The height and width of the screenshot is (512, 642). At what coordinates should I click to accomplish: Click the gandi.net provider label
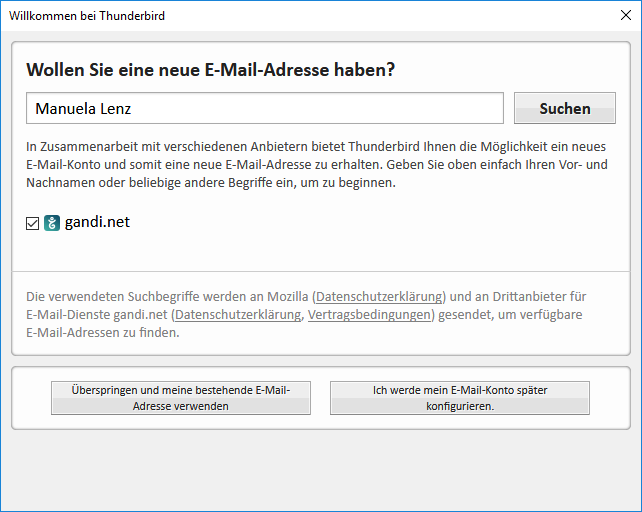pos(97,222)
